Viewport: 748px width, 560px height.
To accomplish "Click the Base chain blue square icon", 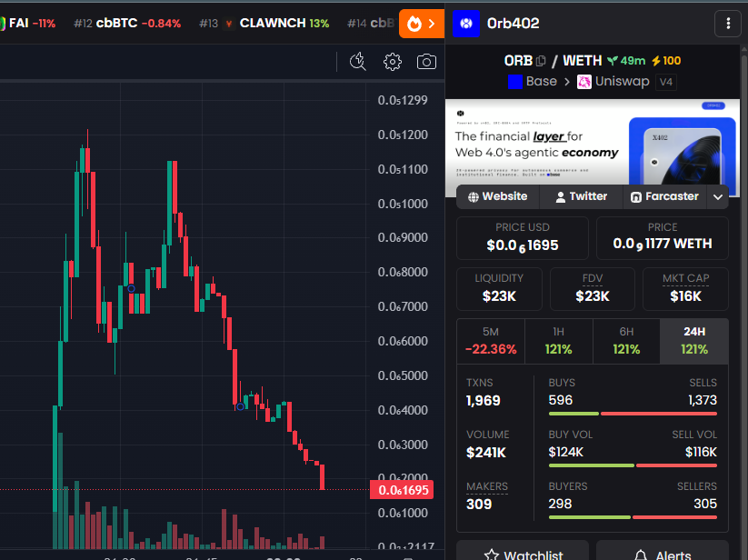I will [515, 82].
